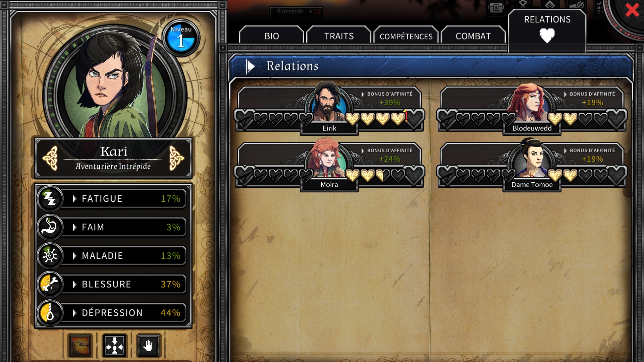Expand Eirik's Bonus d'affinité arrow
The image size is (644, 362).
363,94
